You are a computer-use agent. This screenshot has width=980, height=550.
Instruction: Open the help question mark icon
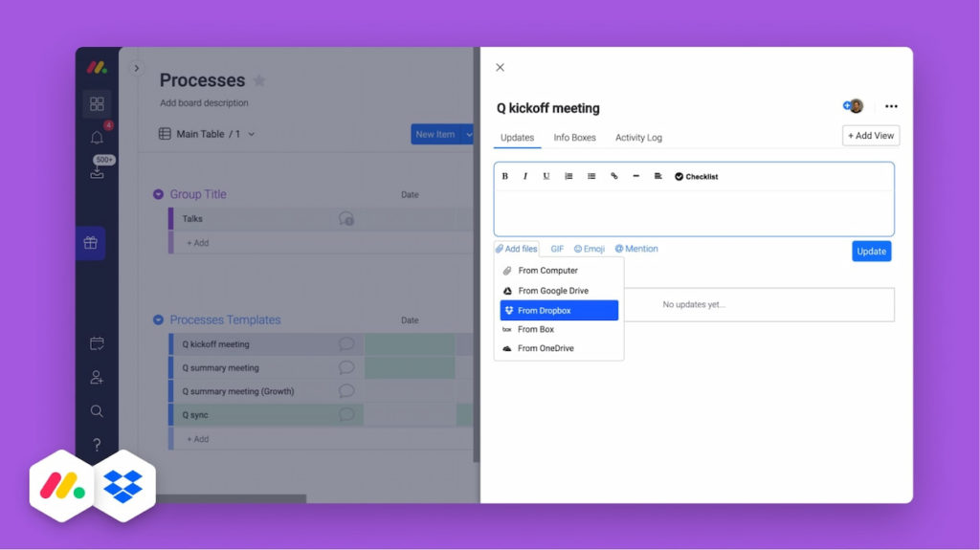(x=97, y=445)
